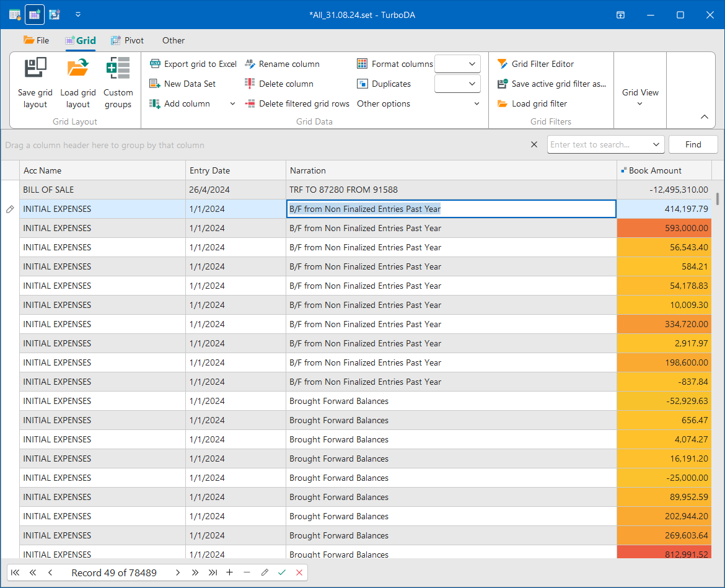
Task: Jump to the previous page of records
Action: coord(33,573)
